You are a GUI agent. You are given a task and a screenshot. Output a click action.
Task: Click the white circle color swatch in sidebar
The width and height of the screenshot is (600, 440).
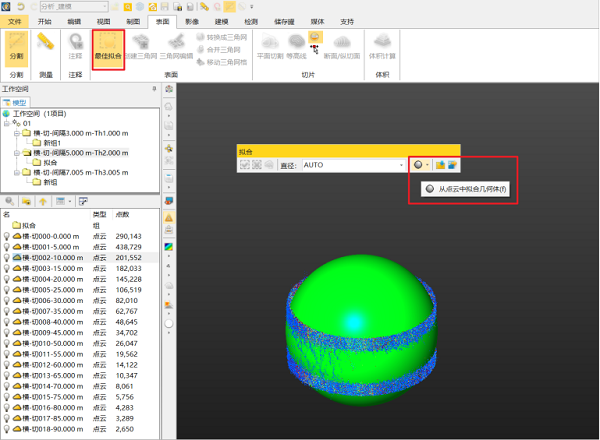coord(169,324)
